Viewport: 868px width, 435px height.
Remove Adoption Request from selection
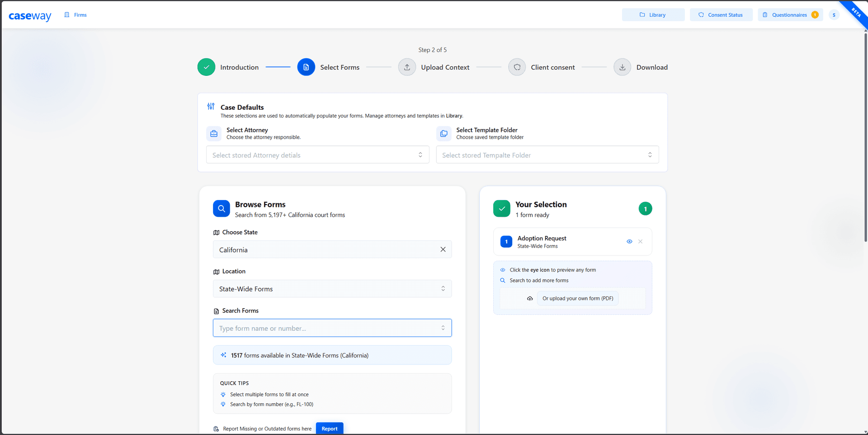(640, 242)
